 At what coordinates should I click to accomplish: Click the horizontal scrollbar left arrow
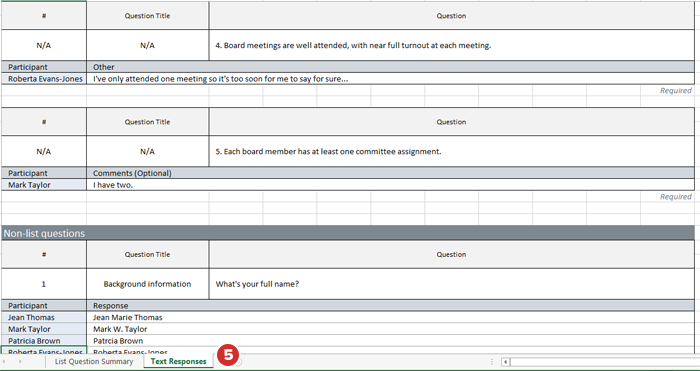505,362
